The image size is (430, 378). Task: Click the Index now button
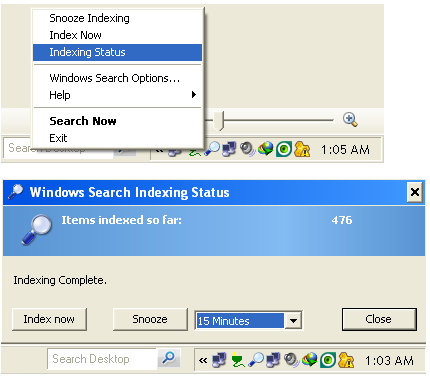49,319
